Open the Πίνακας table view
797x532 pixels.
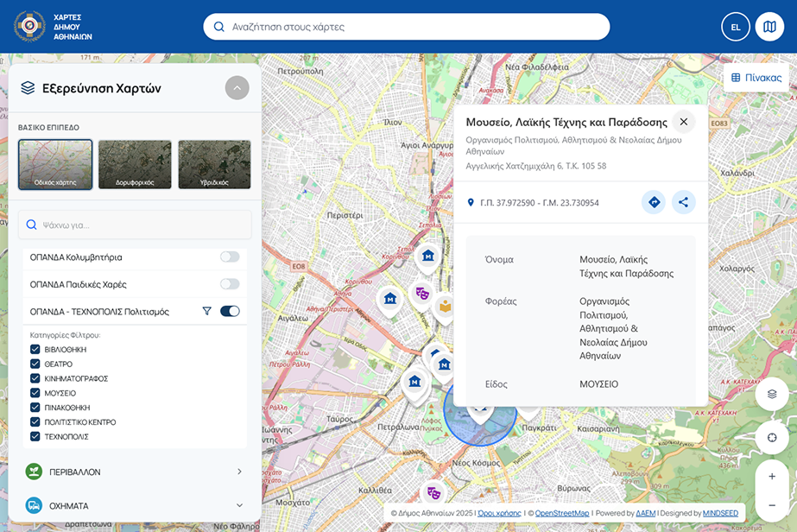tap(756, 78)
